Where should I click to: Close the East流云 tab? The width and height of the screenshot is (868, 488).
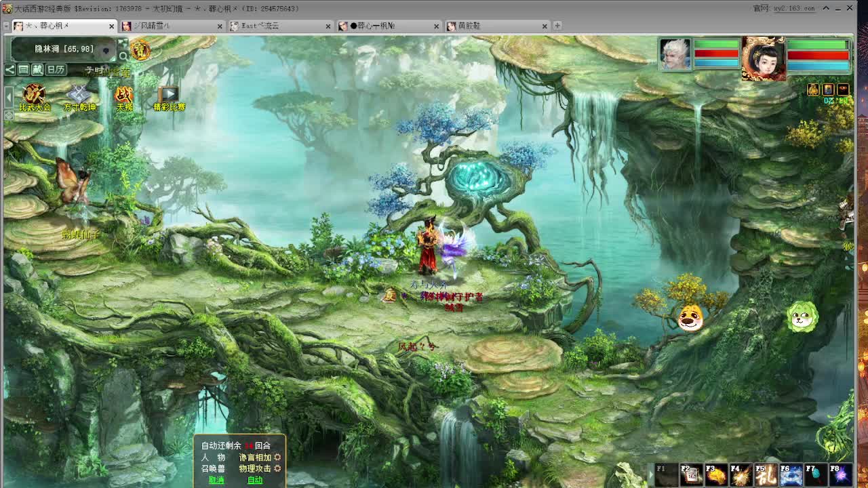328,26
